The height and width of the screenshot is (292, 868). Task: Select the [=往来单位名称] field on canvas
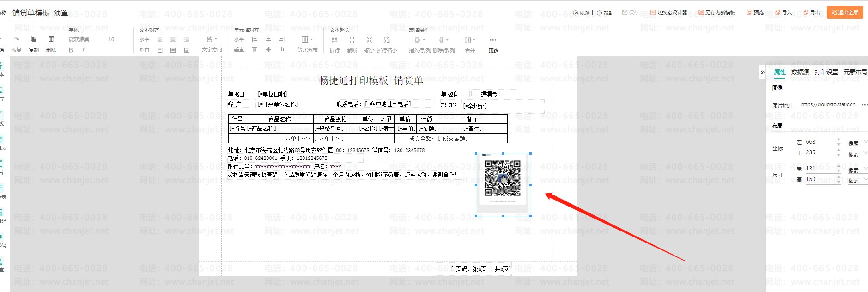click(x=278, y=104)
